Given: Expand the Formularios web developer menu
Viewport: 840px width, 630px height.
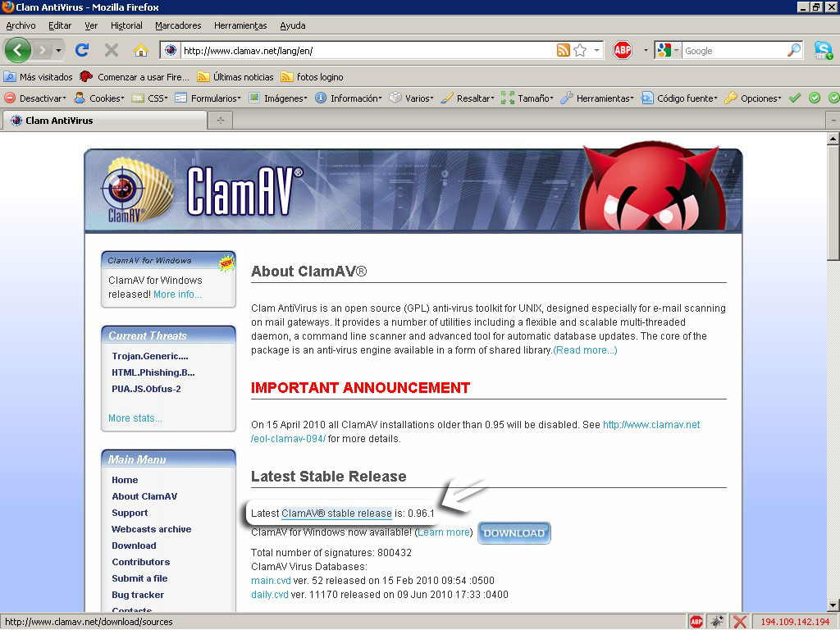Looking at the screenshot, I should (208, 98).
